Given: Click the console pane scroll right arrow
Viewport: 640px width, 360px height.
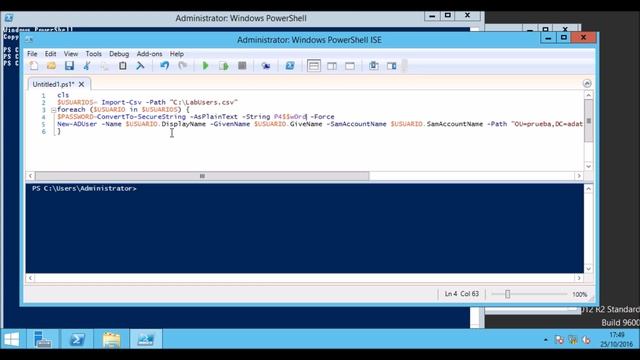Looking at the screenshot, I should 579,278.
